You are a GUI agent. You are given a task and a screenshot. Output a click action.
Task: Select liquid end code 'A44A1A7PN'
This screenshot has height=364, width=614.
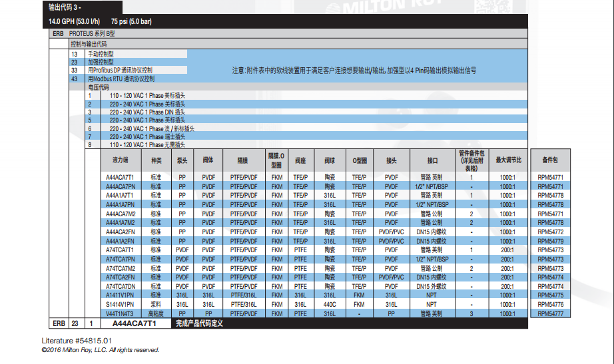(120, 205)
